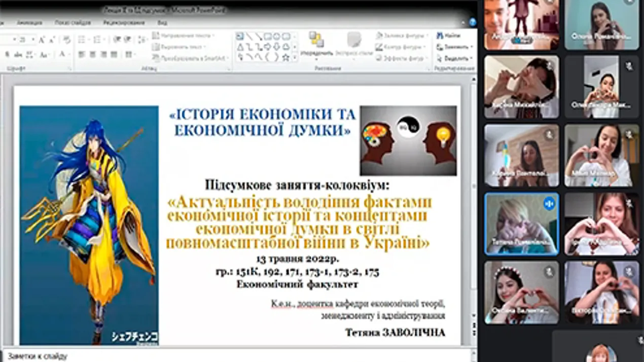The height and width of the screenshot is (362, 644).
Task: Pick the straight Line shape
Action: [x=249, y=37]
